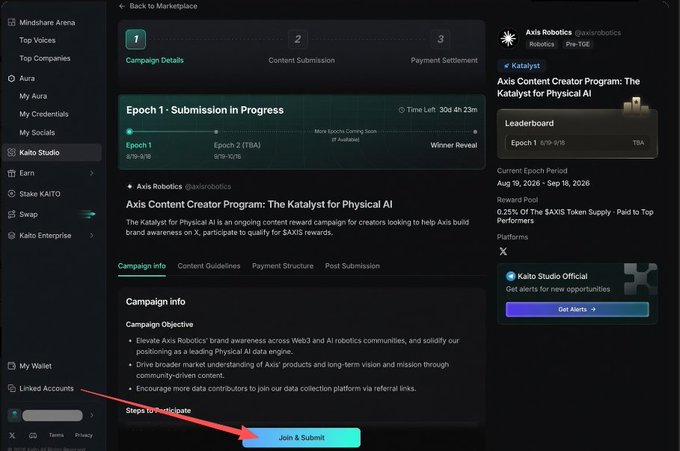Image resolution: width=680 pixels, height=451 pixels.
Task: Click the 'Reward Pool' label
Action: 517,200
